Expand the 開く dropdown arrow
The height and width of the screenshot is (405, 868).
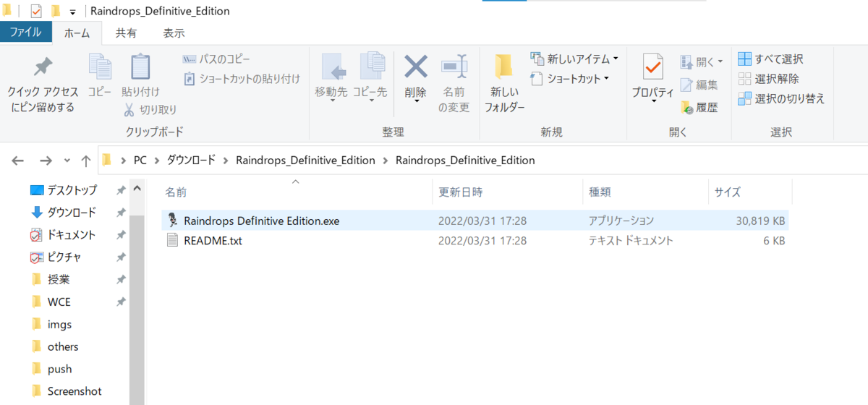(720, 62)
